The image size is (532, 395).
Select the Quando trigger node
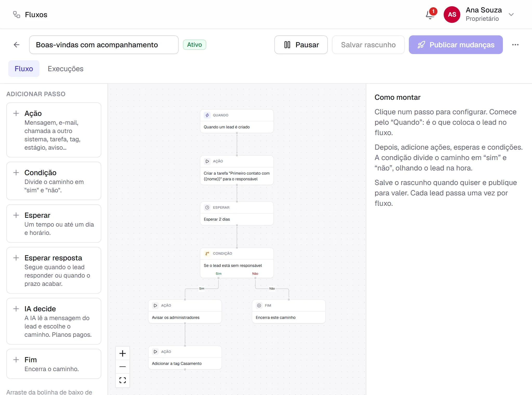click(x=237, y=121)
